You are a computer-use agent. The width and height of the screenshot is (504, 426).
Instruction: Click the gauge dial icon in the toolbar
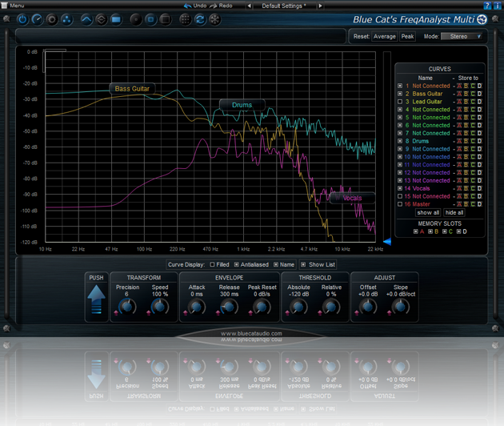point(37,20)
